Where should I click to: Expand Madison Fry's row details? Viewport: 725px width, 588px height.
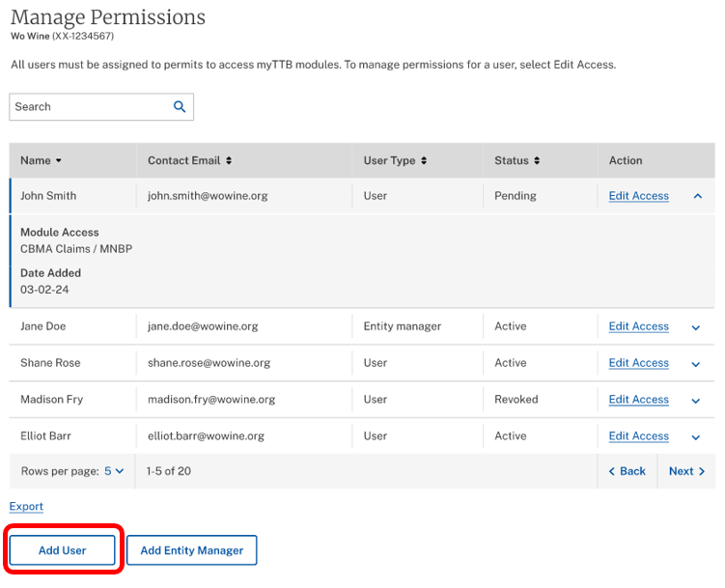[696, 401]
